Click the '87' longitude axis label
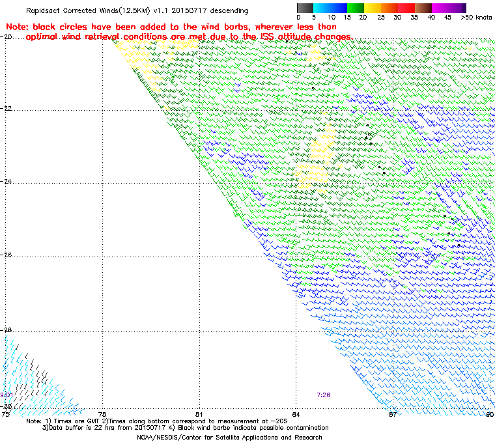 pyautogui.click(x=392, y=414)
